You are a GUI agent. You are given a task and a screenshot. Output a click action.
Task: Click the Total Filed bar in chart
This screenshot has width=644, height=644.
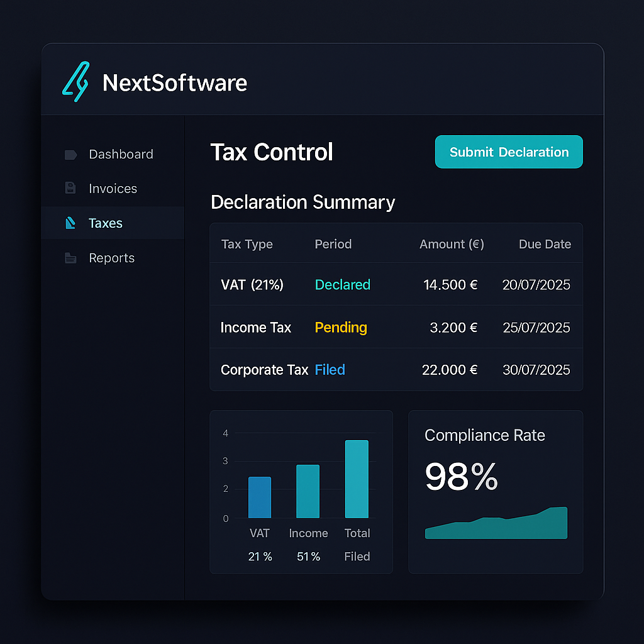point(357,479)
